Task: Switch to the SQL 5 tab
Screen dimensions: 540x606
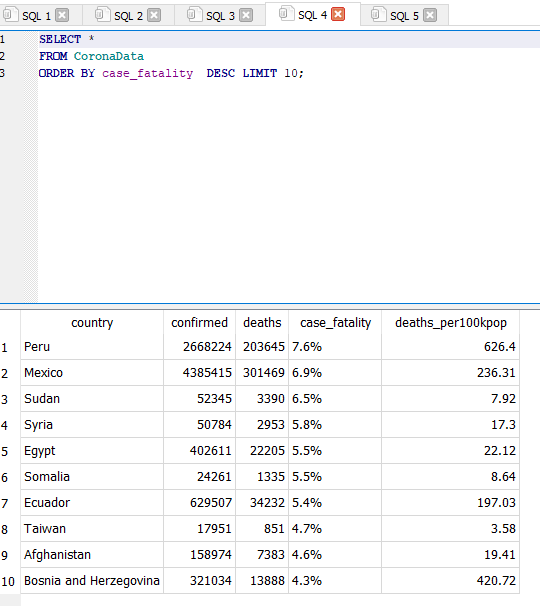Action: click(x=404, y=16)
